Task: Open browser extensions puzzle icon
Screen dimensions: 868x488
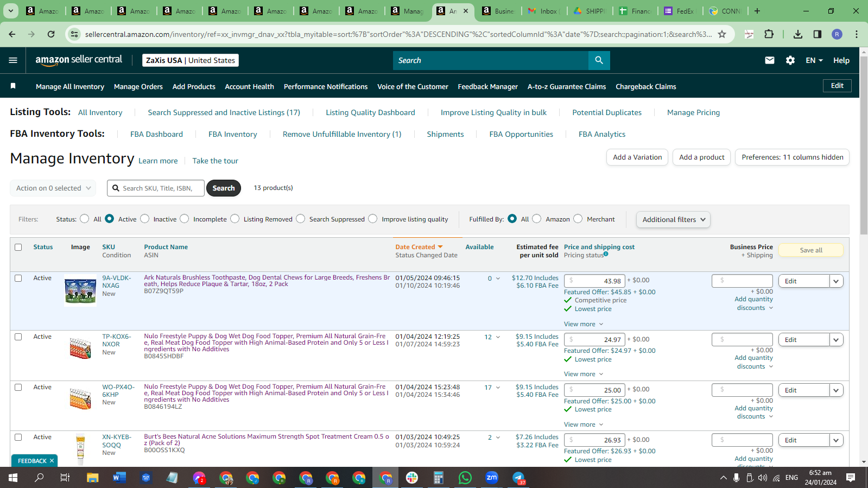Action: click(769, 34)
